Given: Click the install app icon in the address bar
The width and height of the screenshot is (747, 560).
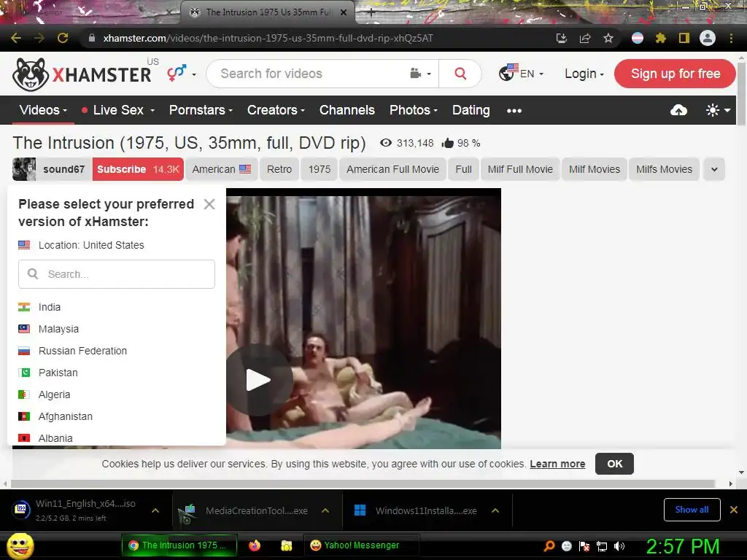Looking at the screenshot, I should click(x=562, y=38).
